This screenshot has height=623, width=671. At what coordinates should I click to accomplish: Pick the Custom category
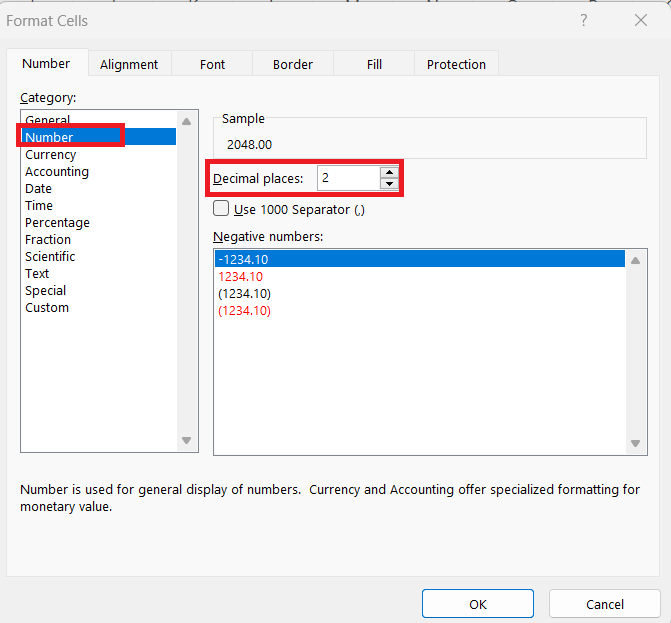47,308
